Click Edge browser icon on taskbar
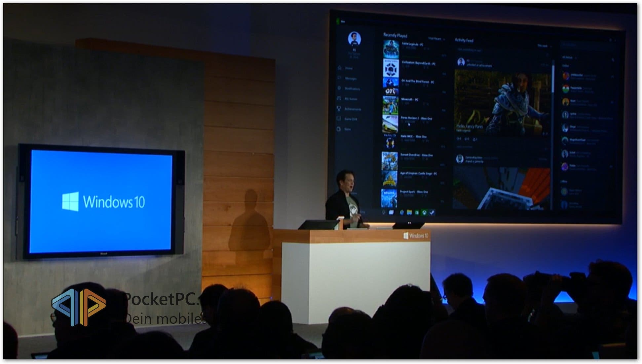 coord(402,212)
